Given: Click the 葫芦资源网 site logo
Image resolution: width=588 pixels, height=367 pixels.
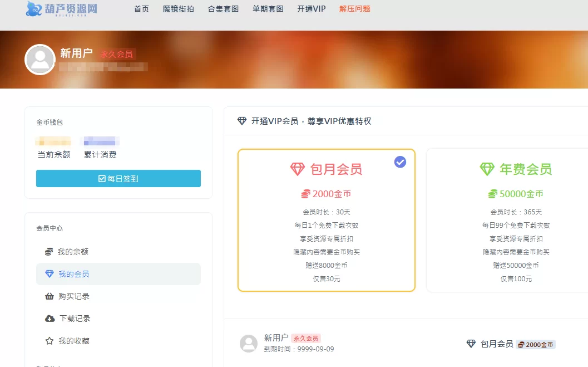Looking at the screenshot, I should [62, 8].
